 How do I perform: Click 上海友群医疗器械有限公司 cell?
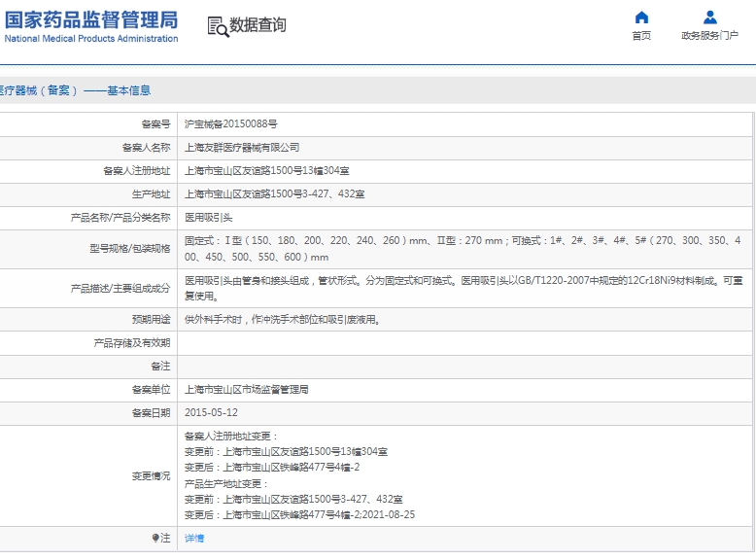(242, 148)
